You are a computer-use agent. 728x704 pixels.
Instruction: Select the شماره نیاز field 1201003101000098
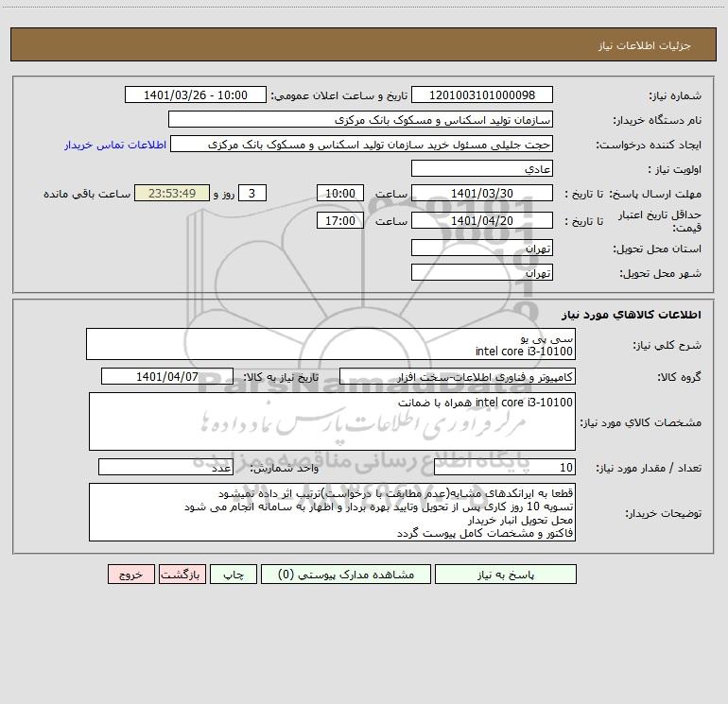pyautogui.click(x=482, y=95)
